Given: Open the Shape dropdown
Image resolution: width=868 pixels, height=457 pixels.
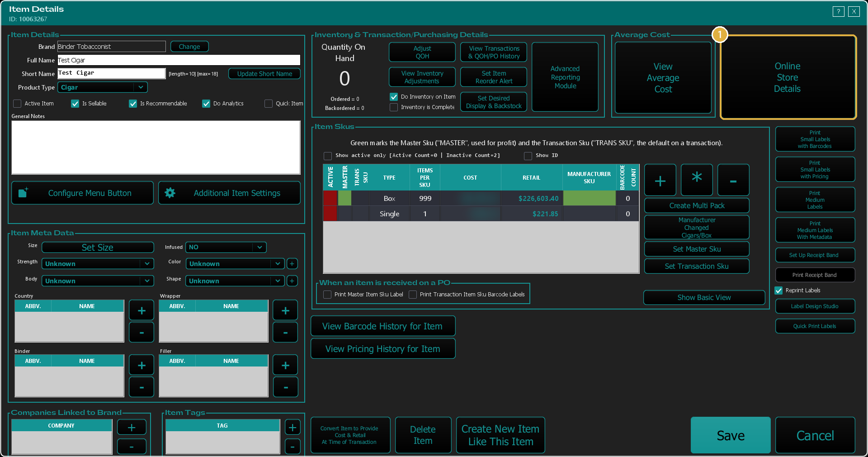Looking at the screenshot, I should [235, 281].
